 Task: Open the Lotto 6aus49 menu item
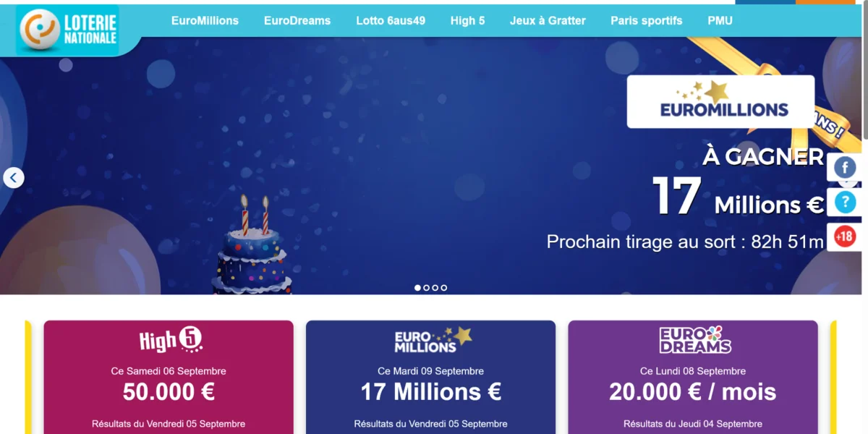click(x=391, y=21)
